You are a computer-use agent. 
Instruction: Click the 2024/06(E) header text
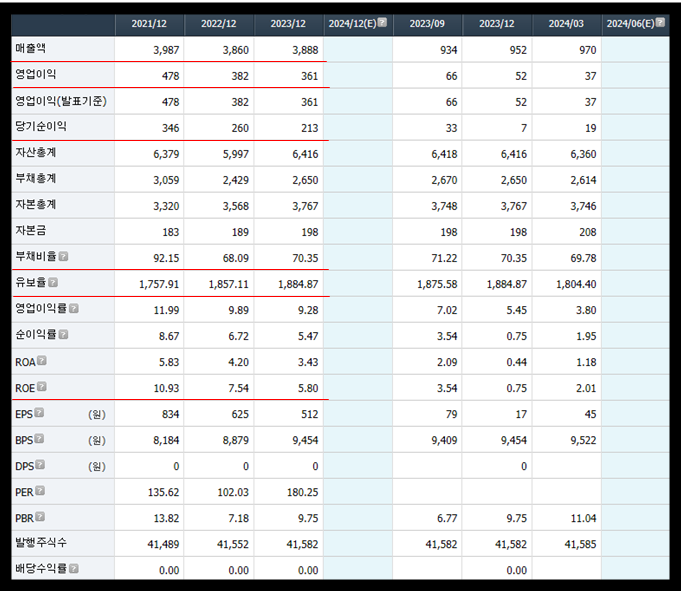coord(630,24)
